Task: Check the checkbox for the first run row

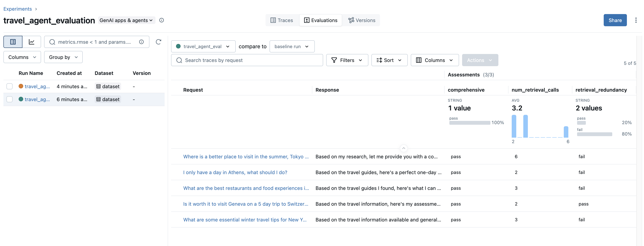Action: 10,86
